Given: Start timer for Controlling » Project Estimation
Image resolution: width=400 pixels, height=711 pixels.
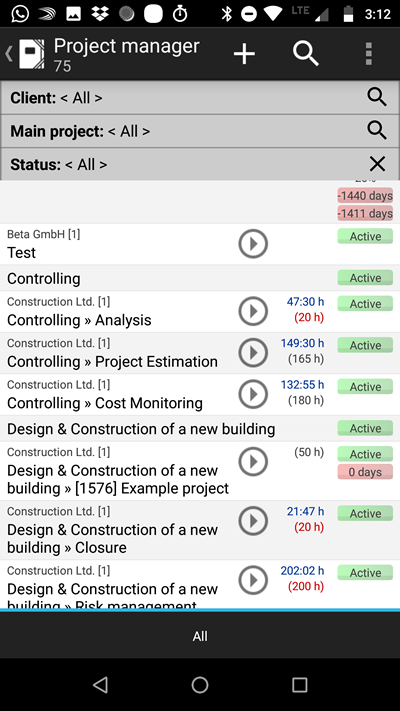Looking at the screenshot, I should coord(253,352).
